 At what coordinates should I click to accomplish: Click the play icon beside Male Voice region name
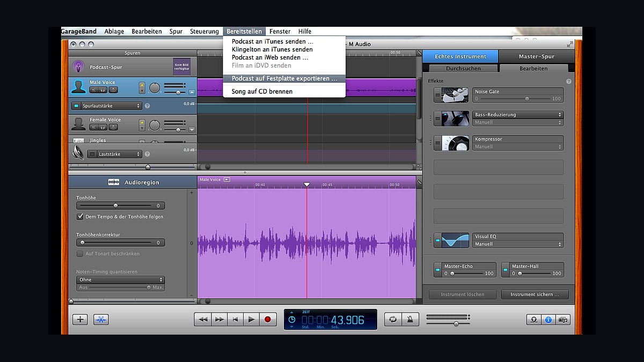(x=227, y=180)
